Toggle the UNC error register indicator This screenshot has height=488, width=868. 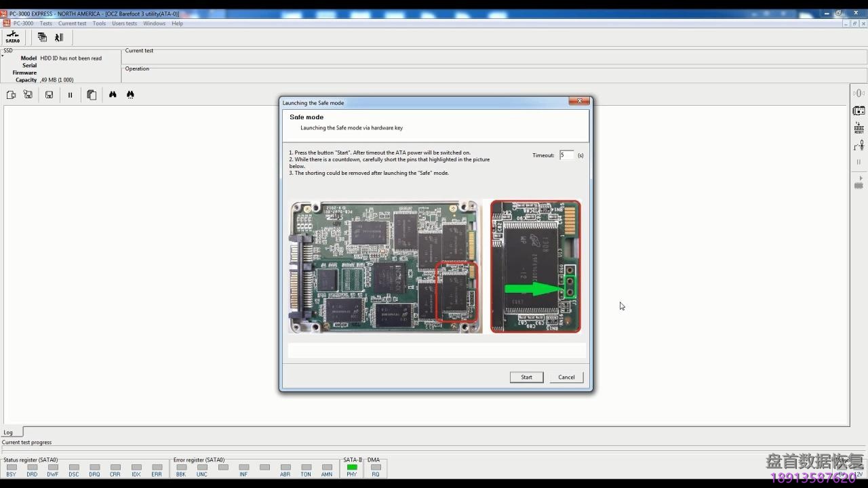201,468
